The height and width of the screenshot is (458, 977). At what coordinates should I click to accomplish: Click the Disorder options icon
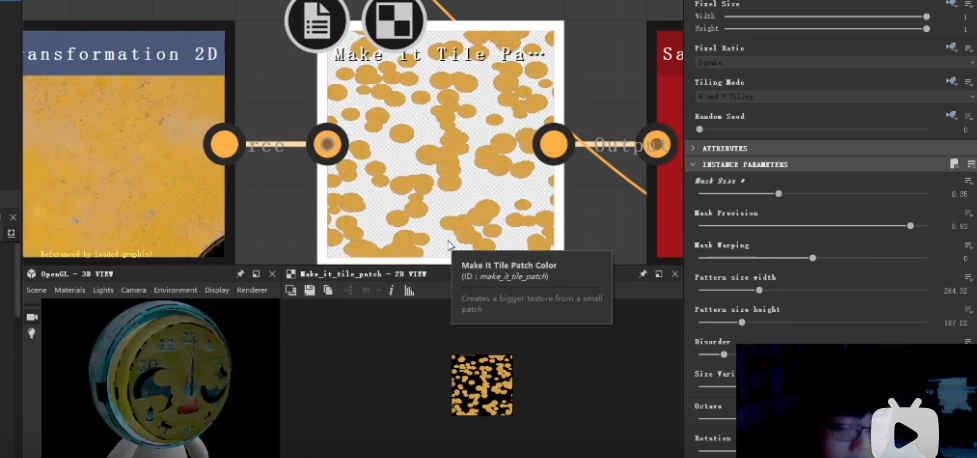[969, 341]
